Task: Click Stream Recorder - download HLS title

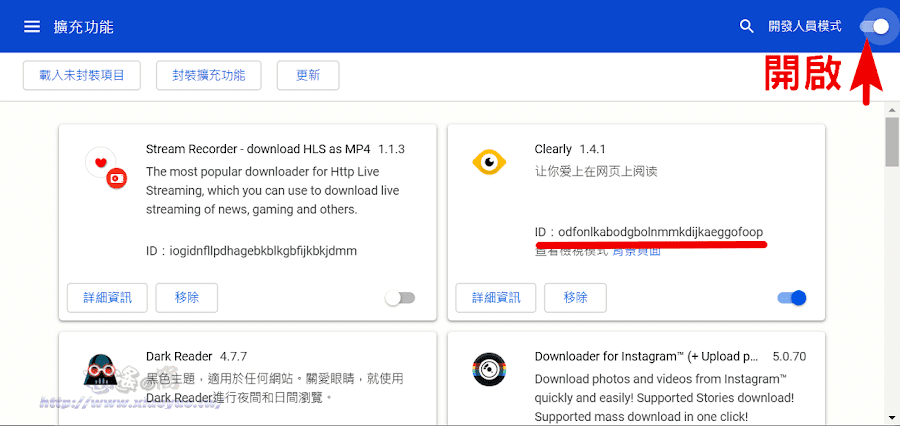Action: click(x=258, y=149)
